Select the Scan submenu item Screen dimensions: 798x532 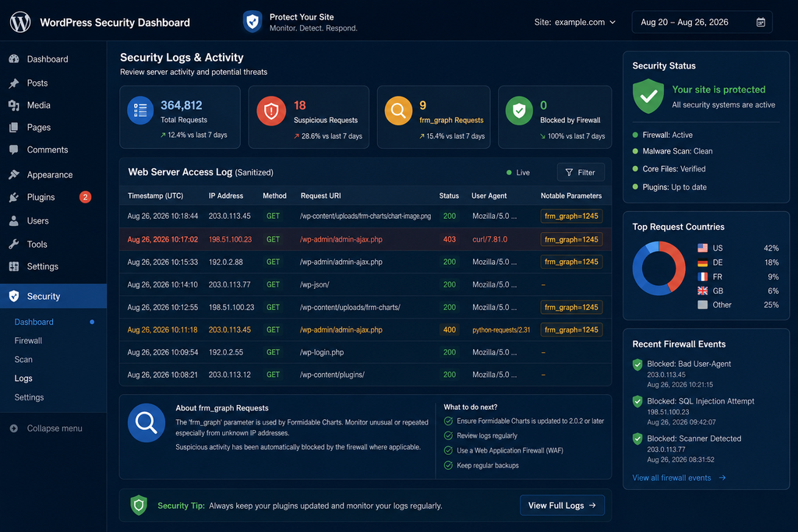click(x=23, y=360)
